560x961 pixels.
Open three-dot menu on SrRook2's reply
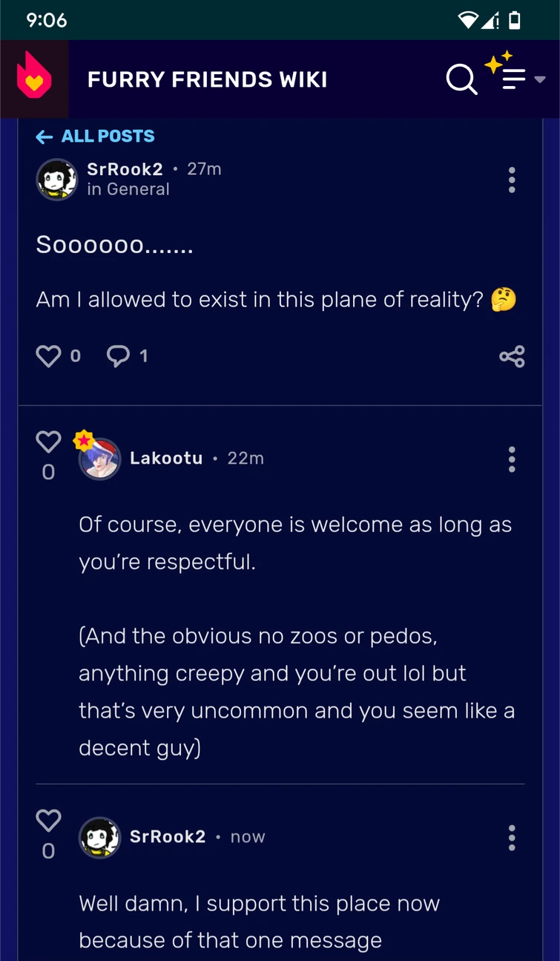[511, 838]
